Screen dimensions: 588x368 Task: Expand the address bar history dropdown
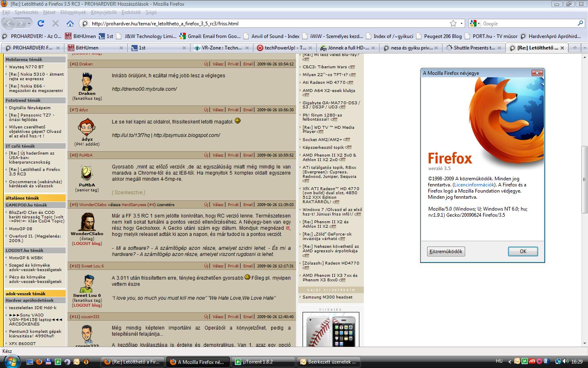point(462,24)
